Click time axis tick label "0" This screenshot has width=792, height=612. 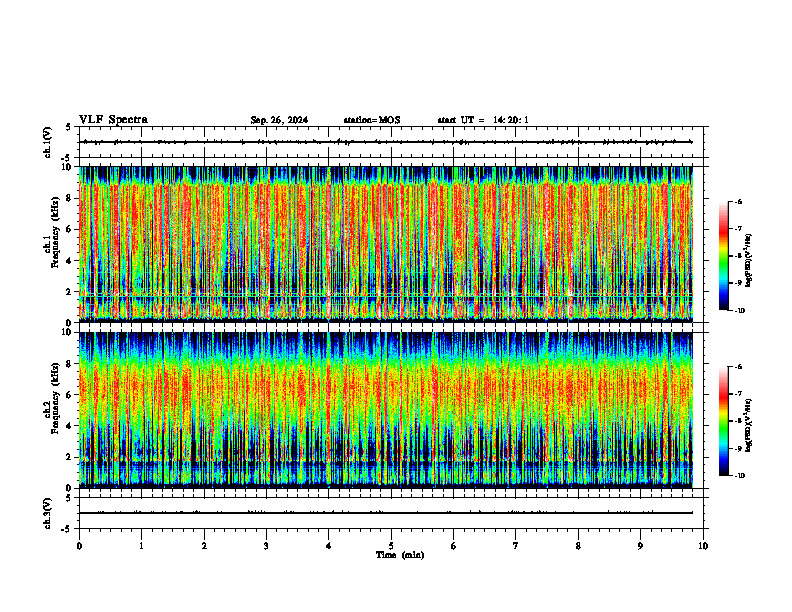tap(79, 546)
